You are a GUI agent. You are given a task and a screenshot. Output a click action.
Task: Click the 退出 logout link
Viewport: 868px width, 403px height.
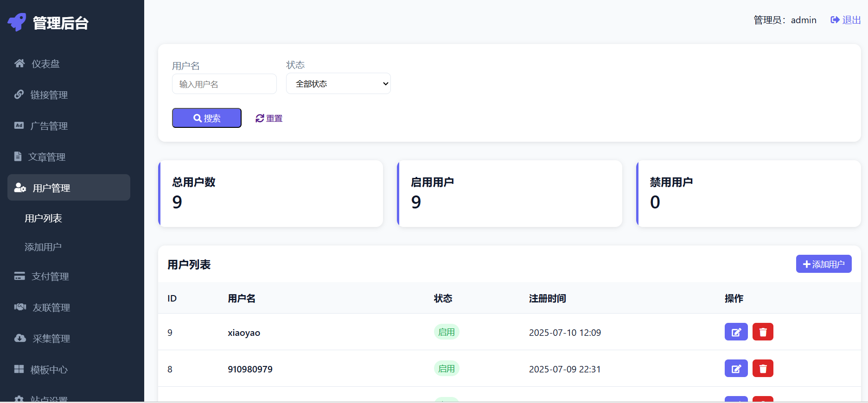click(846, 20)
